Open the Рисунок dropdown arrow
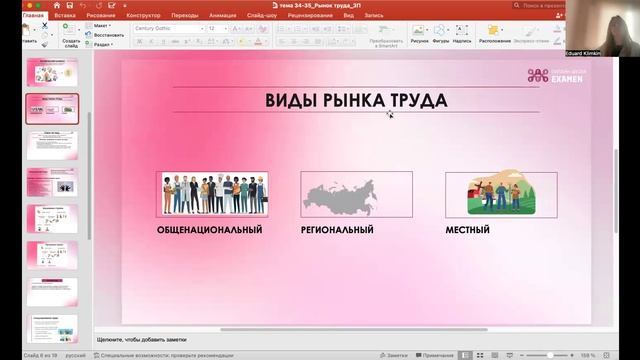Screen dimensions: 640x360 click(427, 30)
